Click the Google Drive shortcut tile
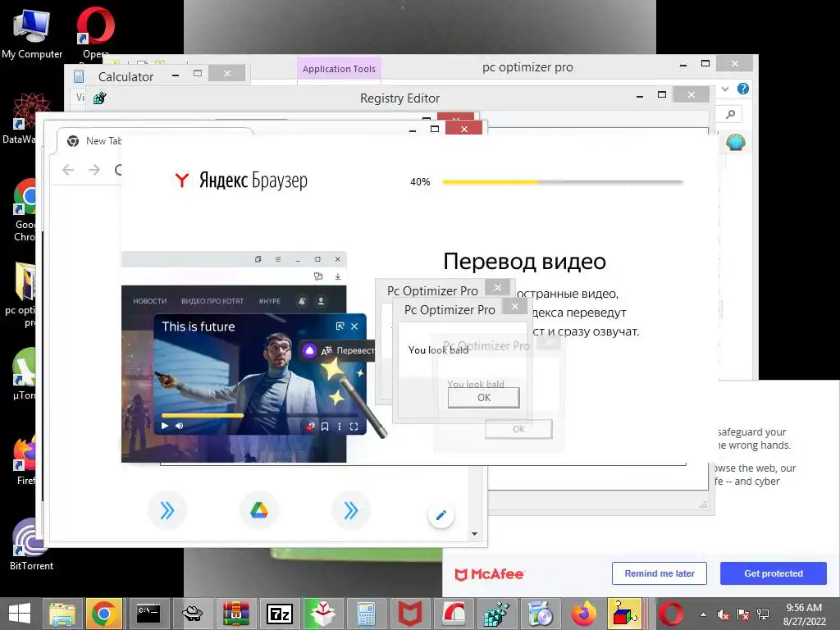 258,510
